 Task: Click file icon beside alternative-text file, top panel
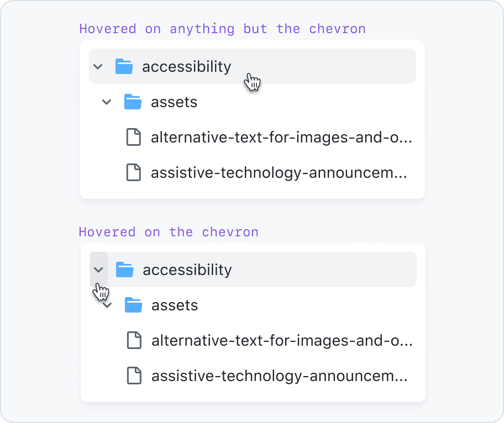[x=133, y=137]
